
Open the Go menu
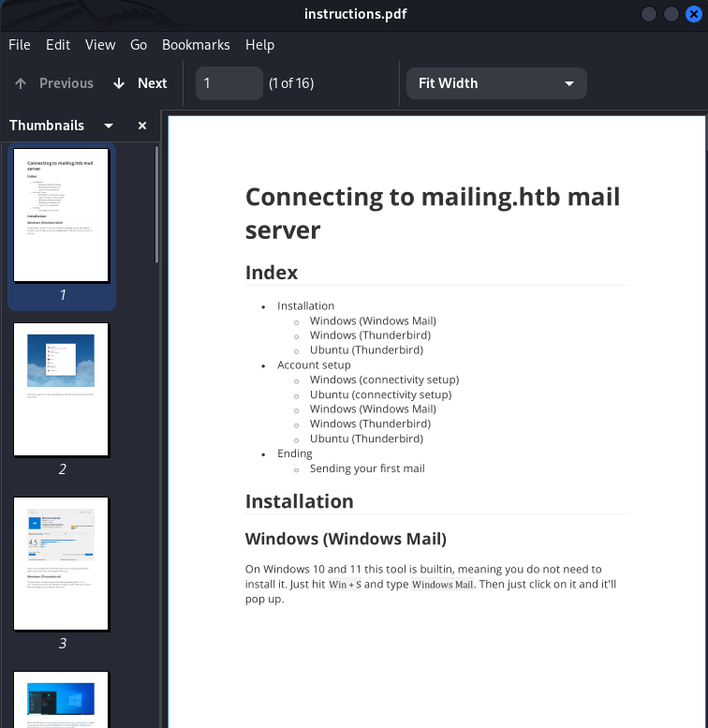coord(139,45)
